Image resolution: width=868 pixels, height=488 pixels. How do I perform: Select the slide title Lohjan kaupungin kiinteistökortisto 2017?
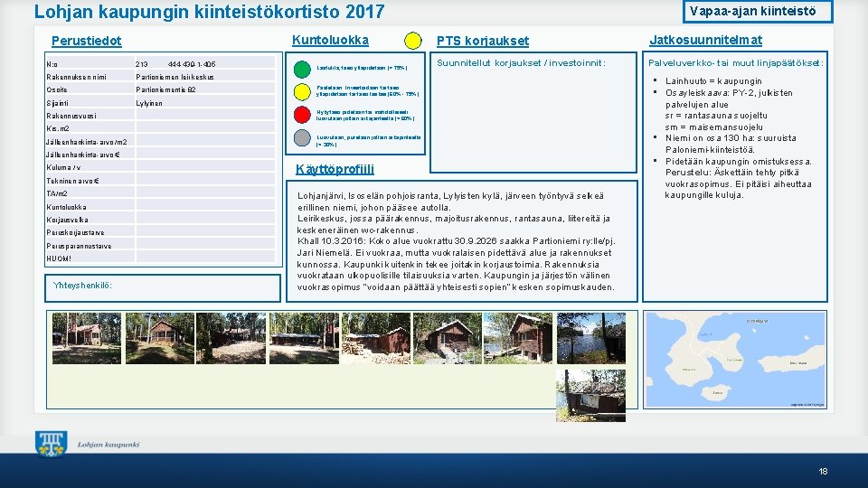[x=209, y=12]
